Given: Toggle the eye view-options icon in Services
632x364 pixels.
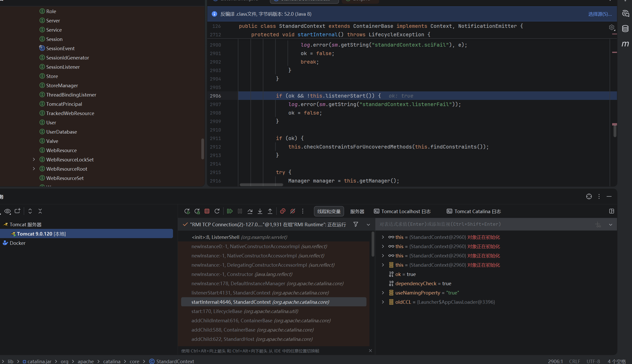Looking at the screenshot, I should (7, 211).
